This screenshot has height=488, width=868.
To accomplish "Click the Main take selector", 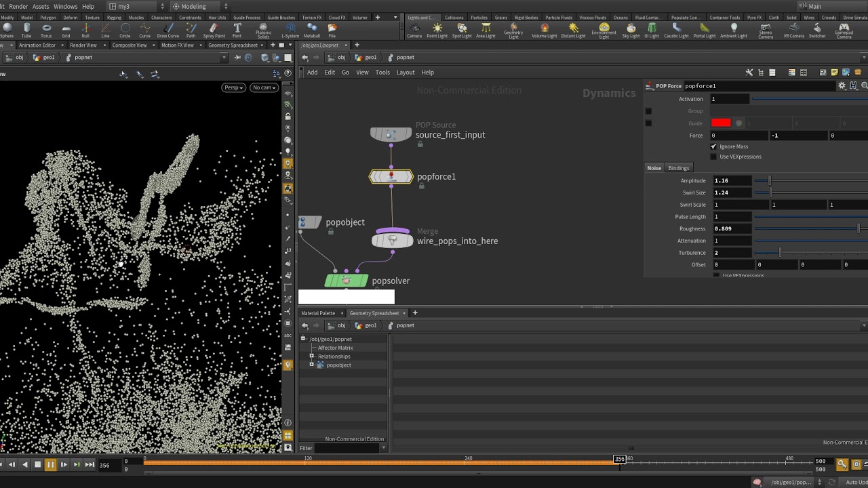I will coord(831,6).
